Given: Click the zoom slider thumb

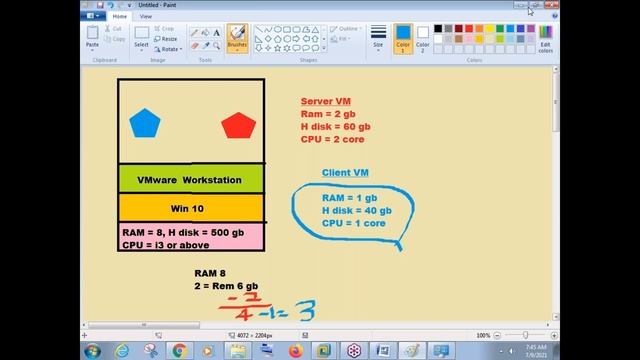Looking at the screenshot, I should 525,335.
